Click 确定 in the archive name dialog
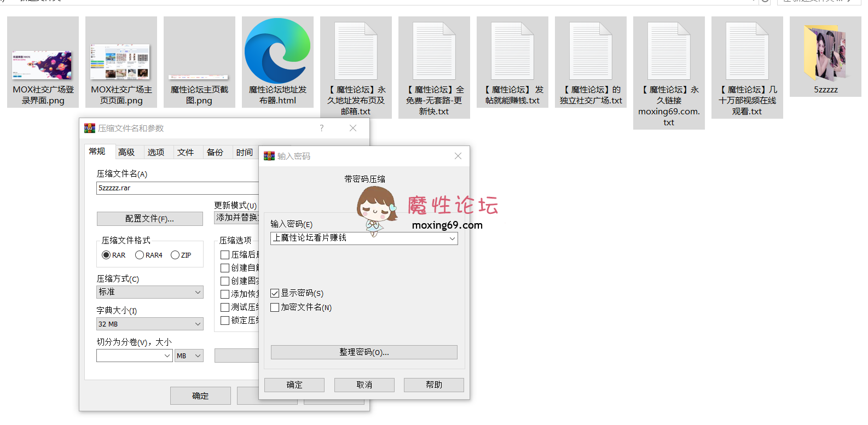The image size is (868, 425). pyautogui.click(x=200, y=396)
